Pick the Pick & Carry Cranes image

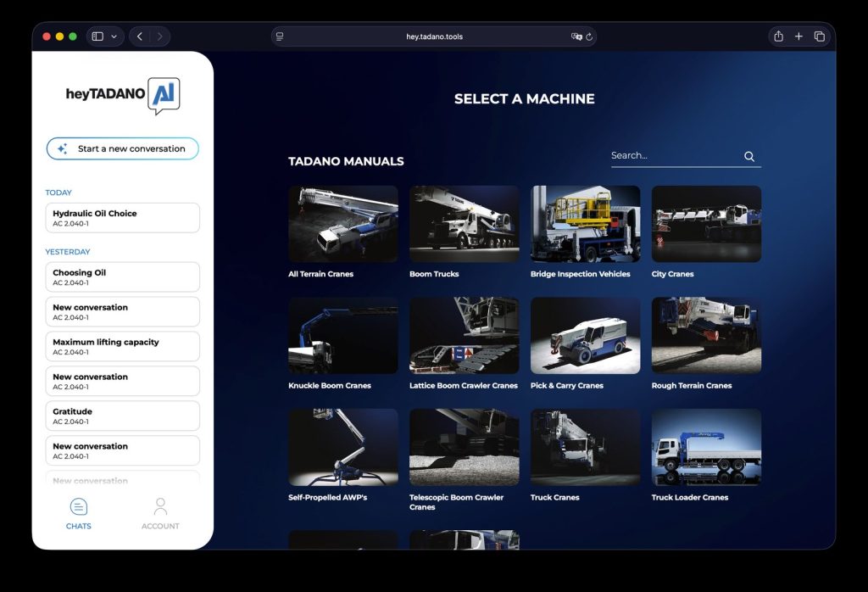(586, 336)
